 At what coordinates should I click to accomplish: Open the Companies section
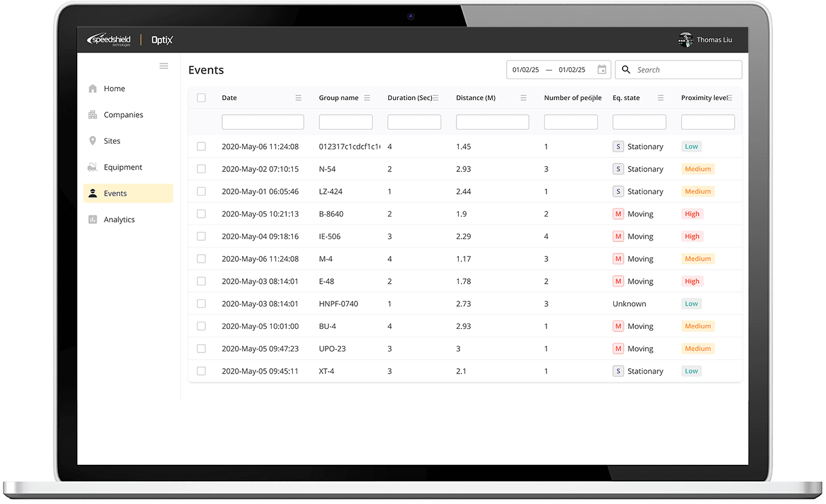click(123, 115)
